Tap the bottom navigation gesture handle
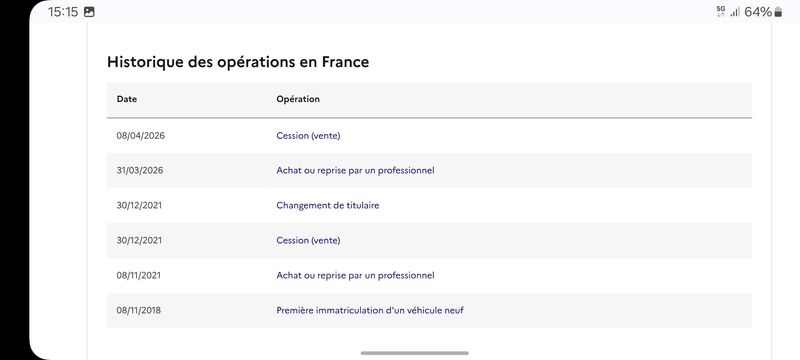 414,353
